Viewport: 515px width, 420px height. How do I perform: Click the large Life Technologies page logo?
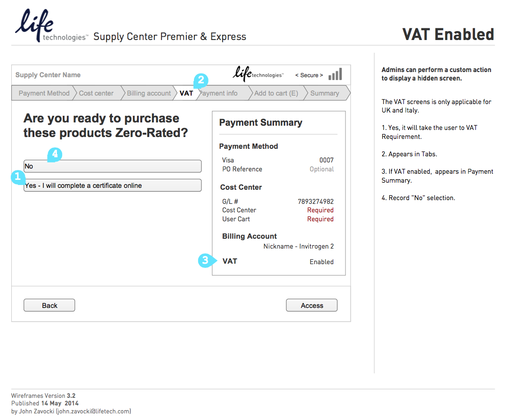50,27
